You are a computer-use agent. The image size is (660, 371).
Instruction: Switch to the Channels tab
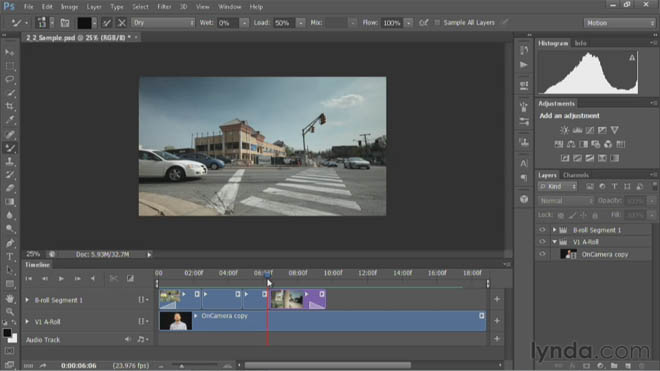tap(575, 175)
